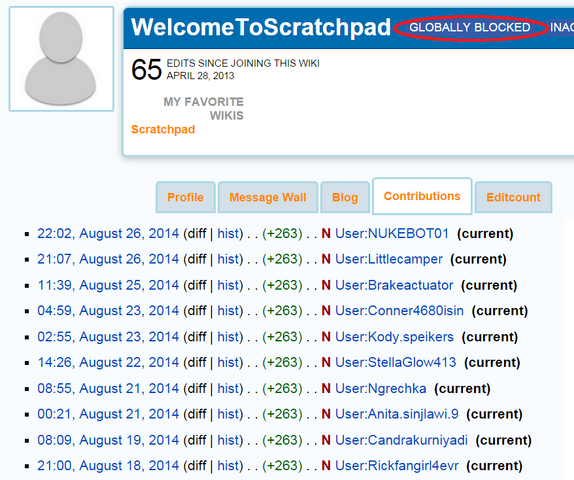Switch to the Message Wall tab
The image size is (574, 480).
point(268,197)
